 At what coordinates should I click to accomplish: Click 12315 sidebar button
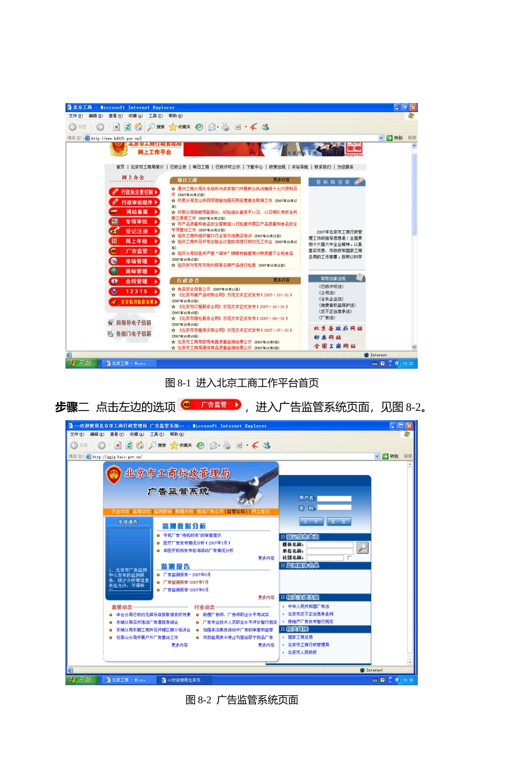134,291
